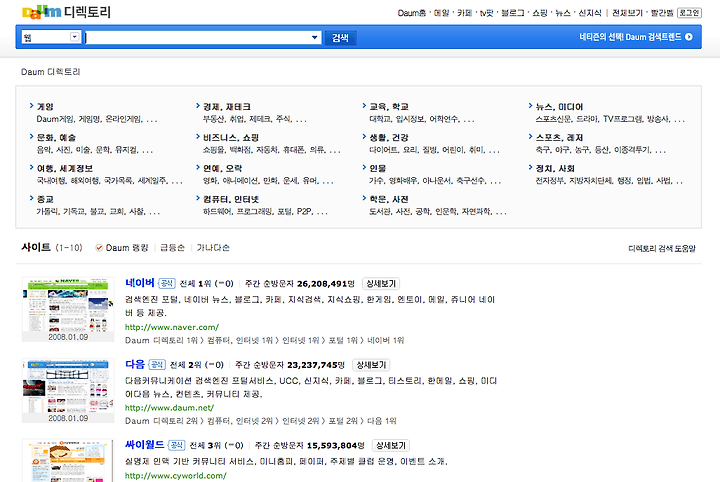The width and height of the screenshot is (720, 482).
Task: Open the 생활, 건강 category
Action: click(x=389, y=137)
